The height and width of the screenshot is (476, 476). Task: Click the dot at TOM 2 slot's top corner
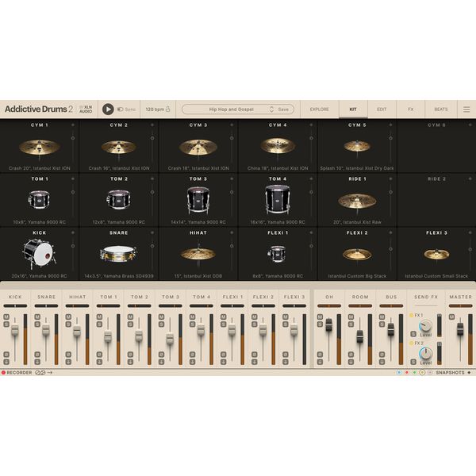point(152,178)
